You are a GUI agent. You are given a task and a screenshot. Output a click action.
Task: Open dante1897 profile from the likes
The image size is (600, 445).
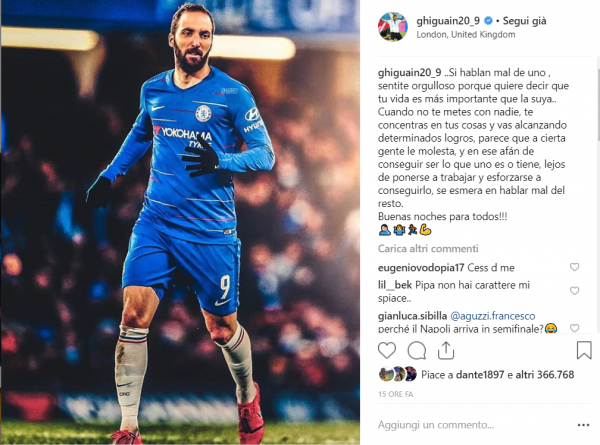click(x=480, y=375)
